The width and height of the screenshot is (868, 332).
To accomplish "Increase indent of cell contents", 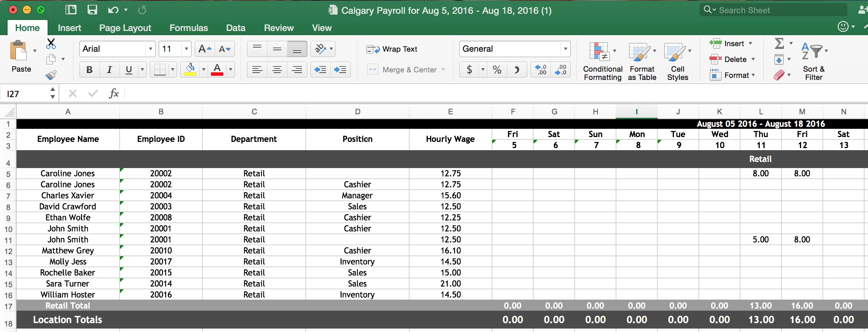I will click(341, 70).
